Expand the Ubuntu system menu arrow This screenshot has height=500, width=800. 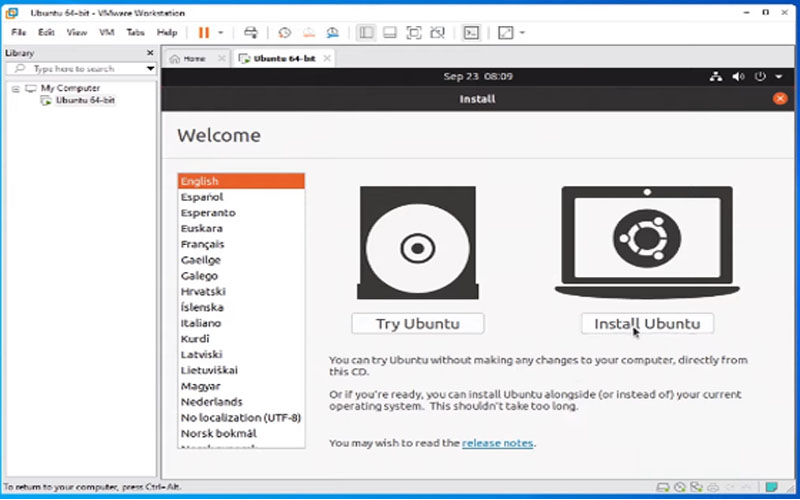(x=779, y=77)
